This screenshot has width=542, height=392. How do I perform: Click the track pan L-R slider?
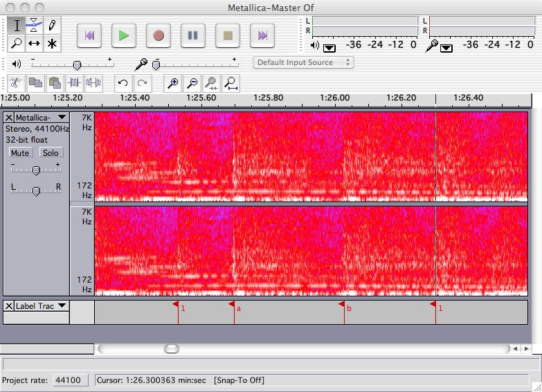(x=36, y=190)
